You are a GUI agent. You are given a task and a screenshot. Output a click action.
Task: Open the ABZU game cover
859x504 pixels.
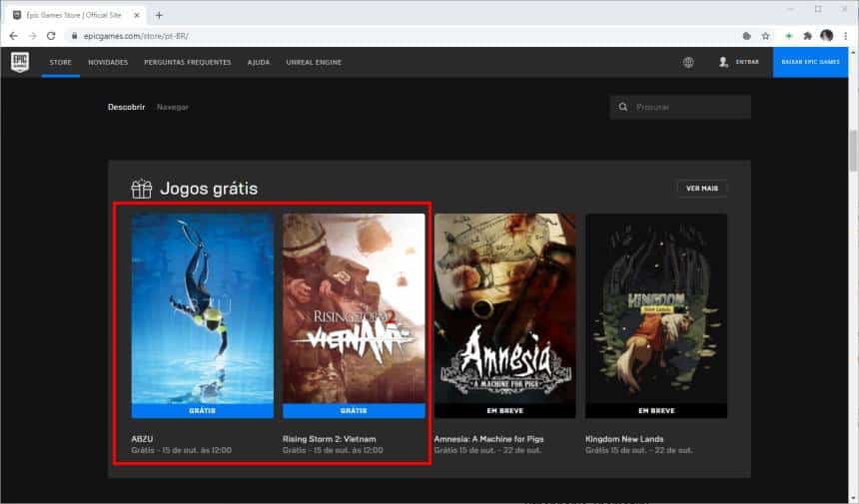(202, 308)
